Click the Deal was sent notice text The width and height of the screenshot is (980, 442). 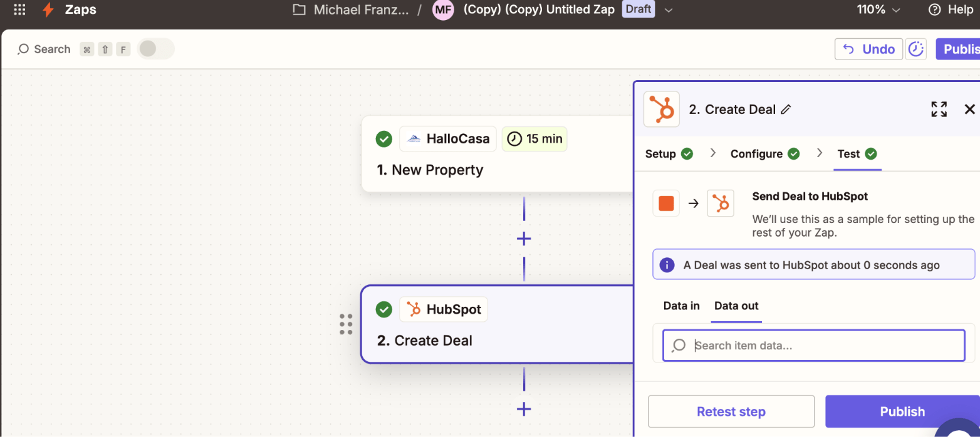811,265
